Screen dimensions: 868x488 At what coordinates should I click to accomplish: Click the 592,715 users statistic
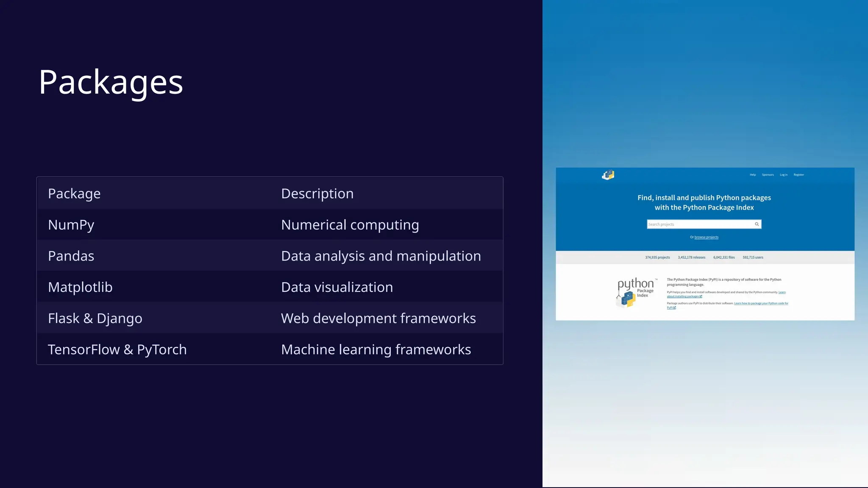(x=753, y=257)
